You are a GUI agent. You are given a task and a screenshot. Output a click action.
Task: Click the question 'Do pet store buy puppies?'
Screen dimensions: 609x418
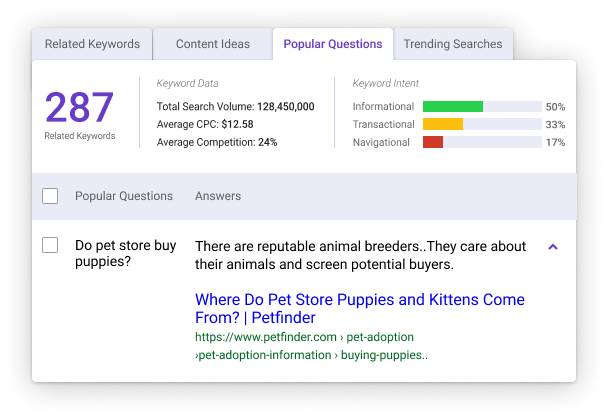coord(123,254)
